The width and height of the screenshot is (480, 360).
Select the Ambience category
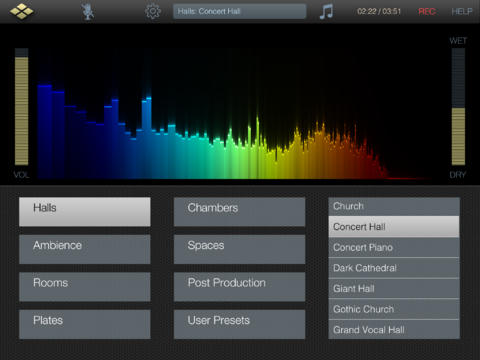click(x=85, y=249)
